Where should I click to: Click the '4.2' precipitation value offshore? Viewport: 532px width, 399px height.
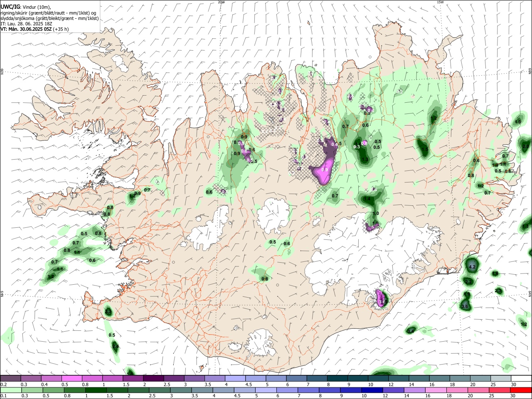[472, 266]
